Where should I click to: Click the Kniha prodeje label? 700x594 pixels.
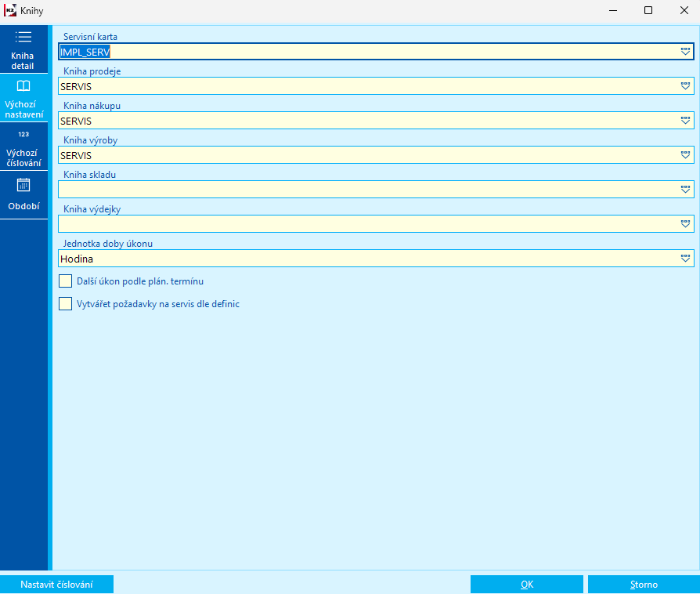point(92,71)
